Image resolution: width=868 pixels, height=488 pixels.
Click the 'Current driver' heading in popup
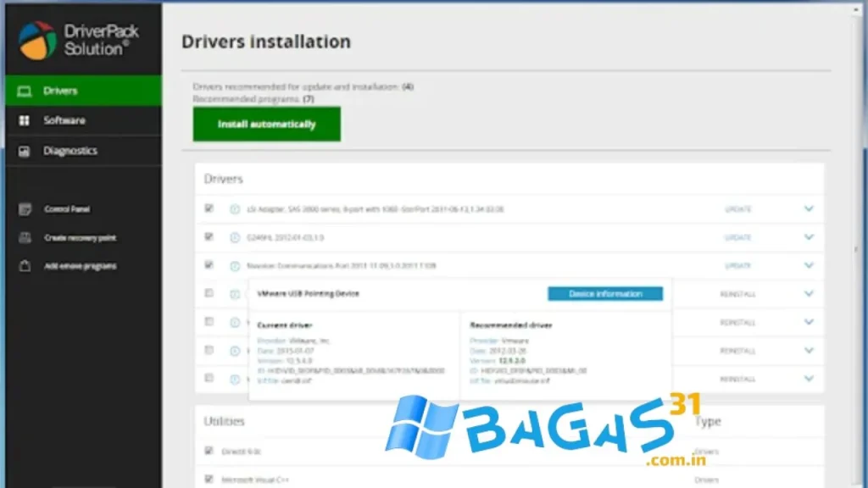(x=285, y=325)
